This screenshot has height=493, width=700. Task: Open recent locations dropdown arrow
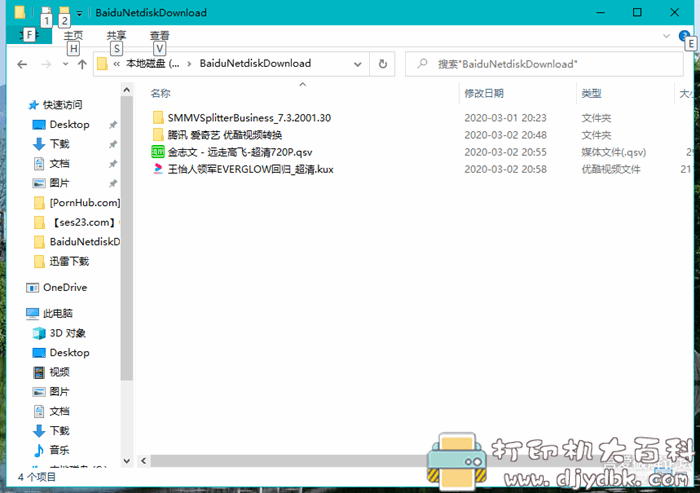pyautogui.click(x=65, y=64)
